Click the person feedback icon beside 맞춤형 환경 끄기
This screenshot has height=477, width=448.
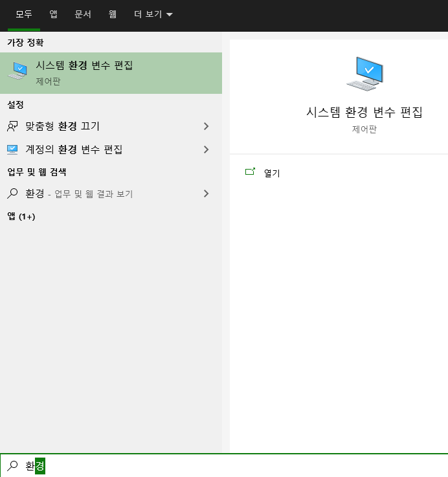pos(12,126)
